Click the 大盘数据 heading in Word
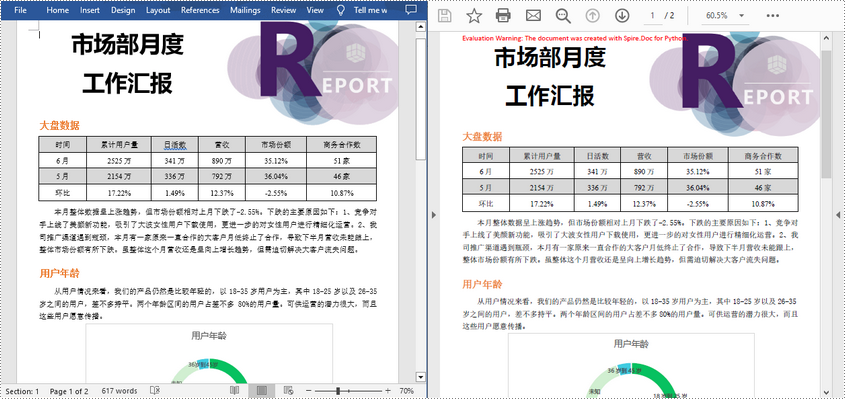This screenshot has height=399, width=845. point(59,126)
